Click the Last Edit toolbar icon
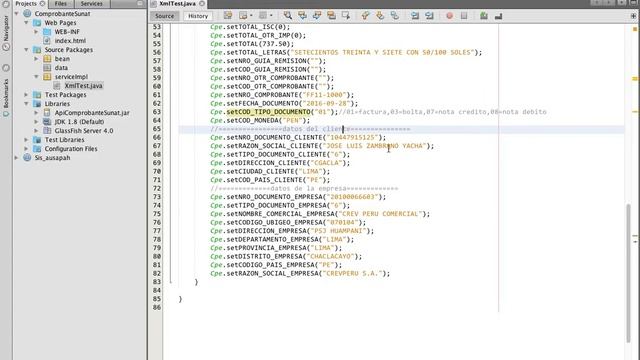The image size is (640, 360). tap(228, 16)
